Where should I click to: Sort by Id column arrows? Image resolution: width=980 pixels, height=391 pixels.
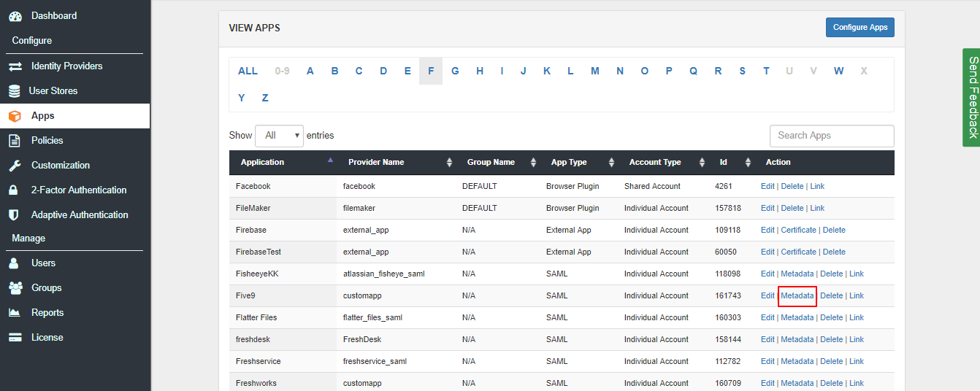(748, 163)
